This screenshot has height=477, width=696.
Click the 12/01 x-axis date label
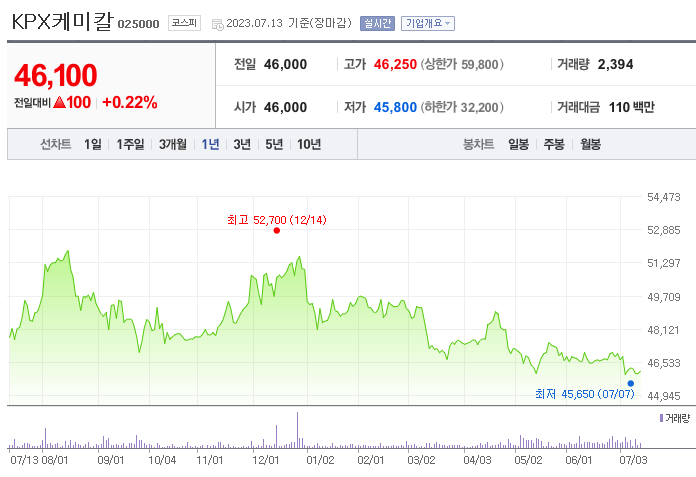(x=265, y=460)
